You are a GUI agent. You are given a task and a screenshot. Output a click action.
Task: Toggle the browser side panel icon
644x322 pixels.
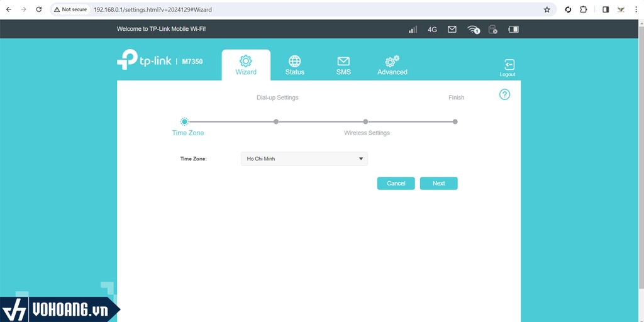click(606, 9)
